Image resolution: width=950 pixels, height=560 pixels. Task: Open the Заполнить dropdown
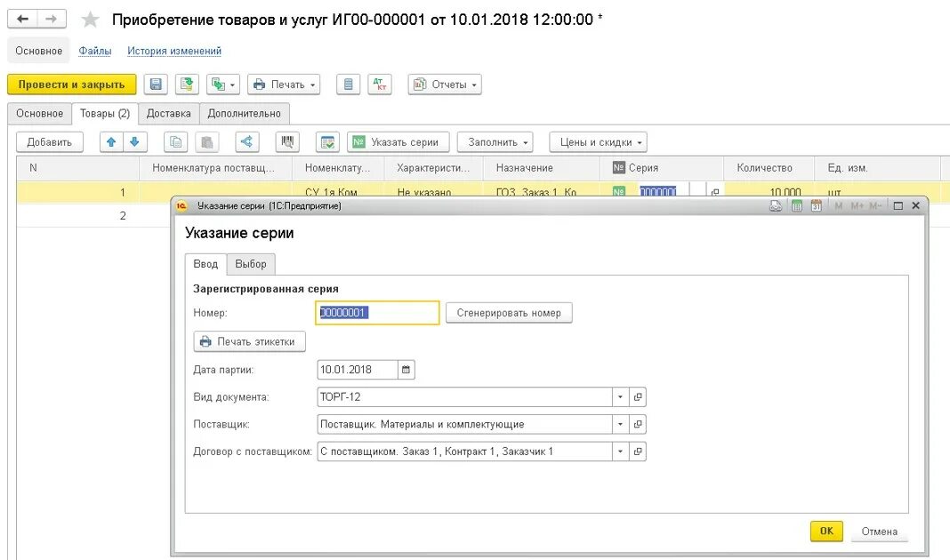(x=495, y=142)
